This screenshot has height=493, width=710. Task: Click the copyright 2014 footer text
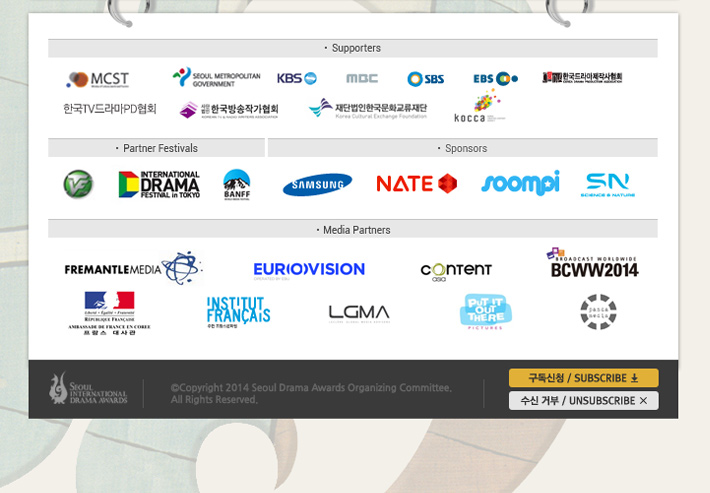[x=311, y=393]
